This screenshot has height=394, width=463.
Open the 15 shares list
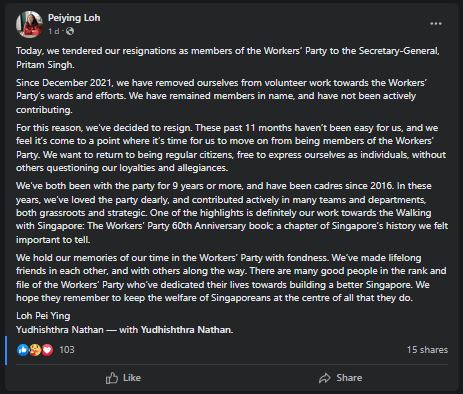[427, 350]
